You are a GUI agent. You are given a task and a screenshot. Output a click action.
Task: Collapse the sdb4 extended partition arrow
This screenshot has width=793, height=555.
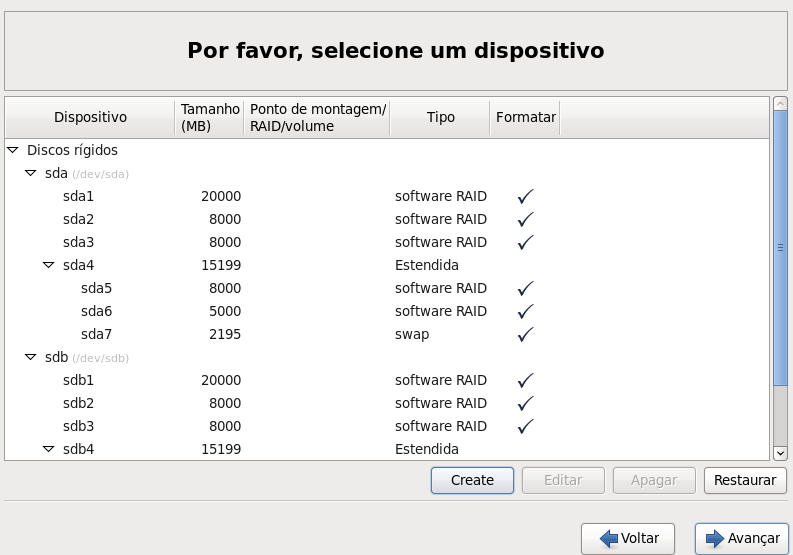[x=49, y=449]
